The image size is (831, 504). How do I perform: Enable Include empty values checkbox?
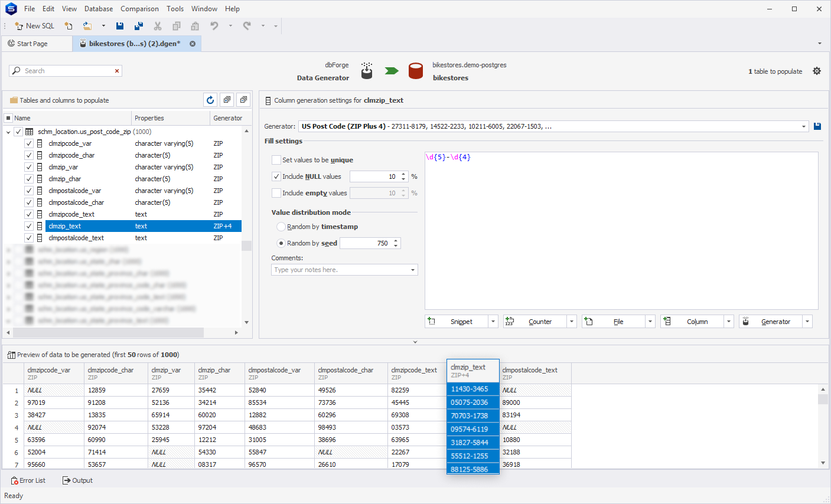point(276,193)
